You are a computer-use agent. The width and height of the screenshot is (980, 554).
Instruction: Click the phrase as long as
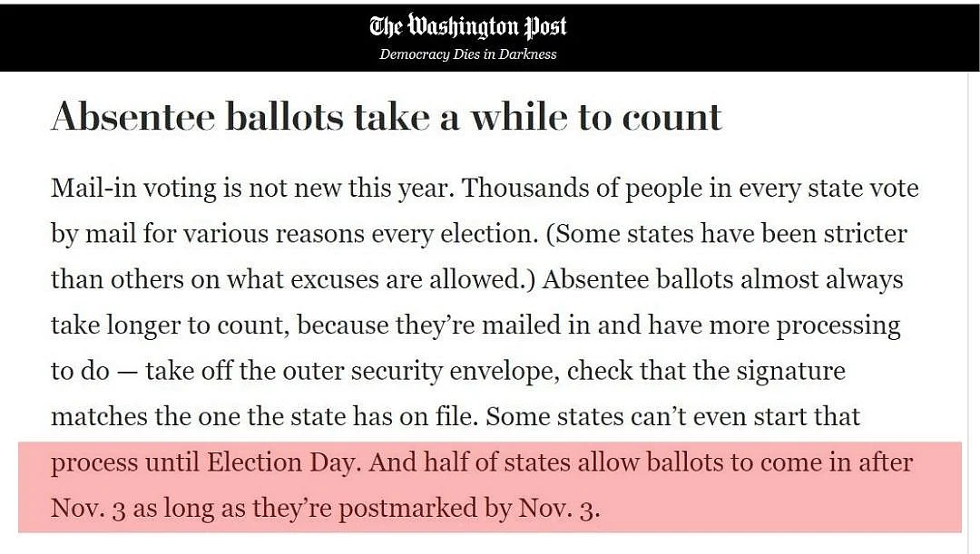(x=189, y=509)
